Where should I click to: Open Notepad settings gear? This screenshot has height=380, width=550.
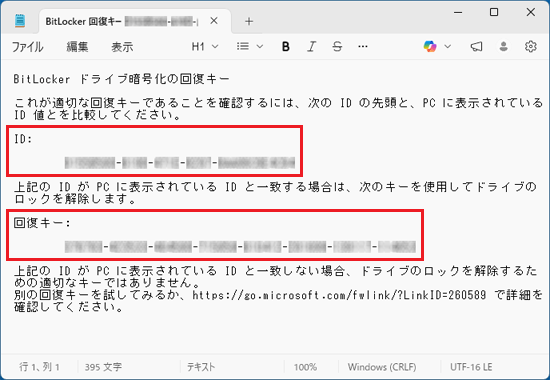click(531, 46)
